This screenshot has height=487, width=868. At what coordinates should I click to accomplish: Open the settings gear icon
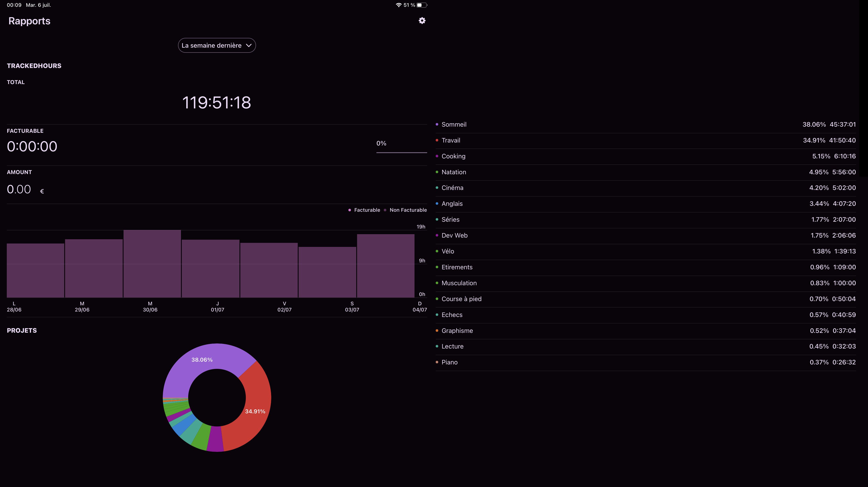(x=422, y=21)
